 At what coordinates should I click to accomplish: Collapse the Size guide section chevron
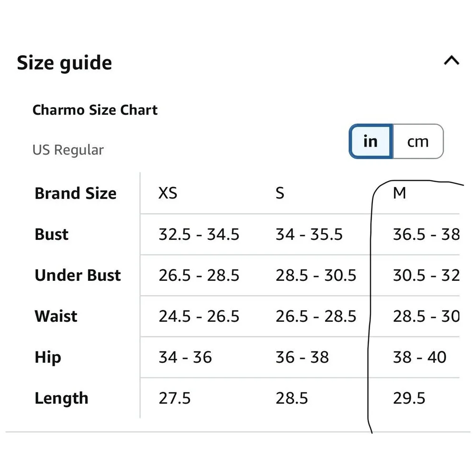(451, 60)
